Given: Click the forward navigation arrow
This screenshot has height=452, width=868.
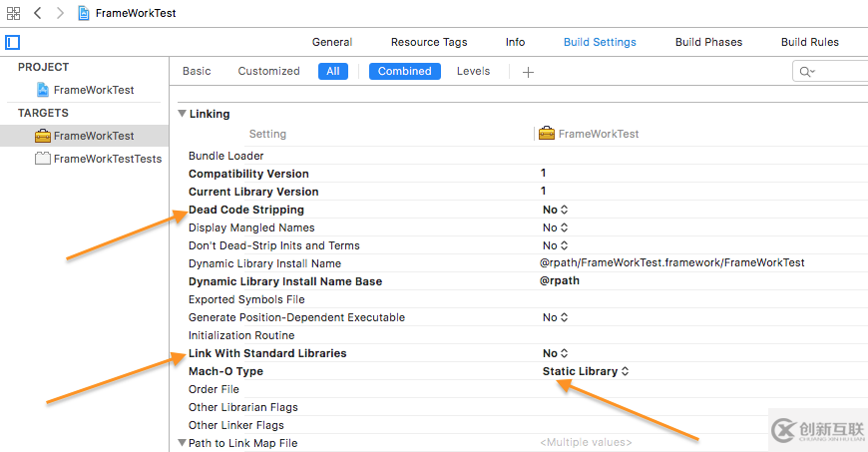Looking at the screenshot, I should tap(59, 13).
